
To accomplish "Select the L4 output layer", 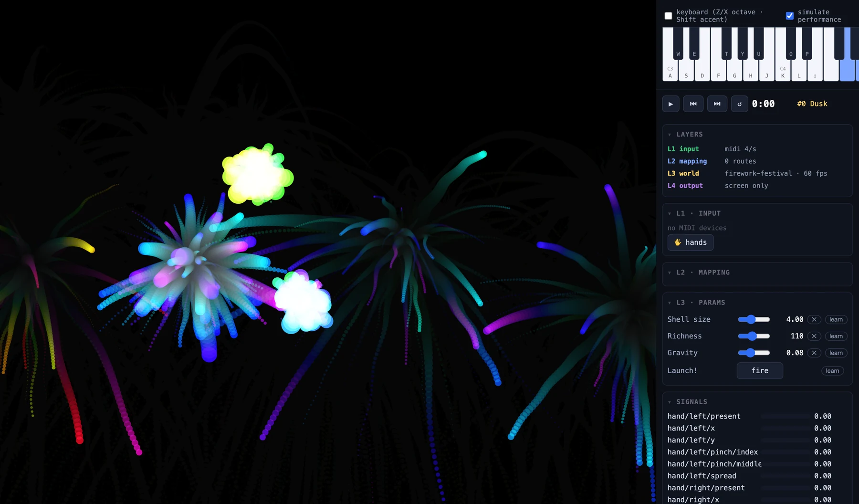I will coord(685,186).
